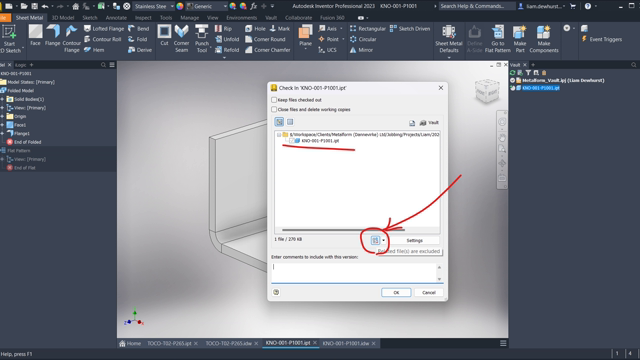Image resolution: width=640 pixels, height=360 pixels.
Task: Expand the Origin folder node
Action: tap(2, 116)
